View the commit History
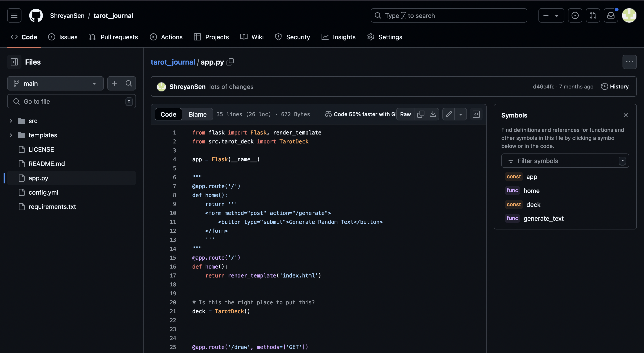The image size is (644, 353). coord(615,86)
